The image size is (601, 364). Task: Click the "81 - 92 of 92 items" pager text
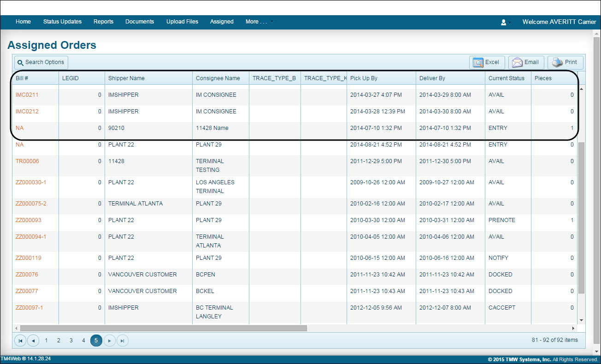pos(555,340)
